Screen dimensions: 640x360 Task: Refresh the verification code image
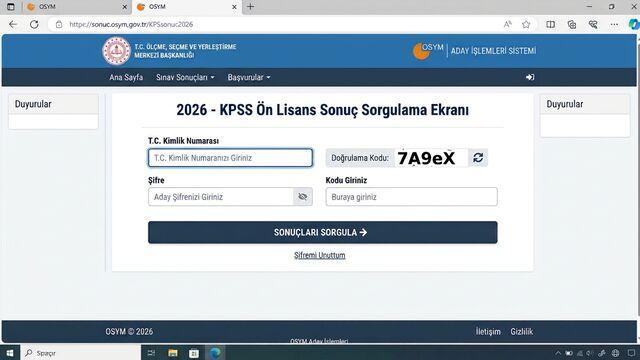pos(478,158)
